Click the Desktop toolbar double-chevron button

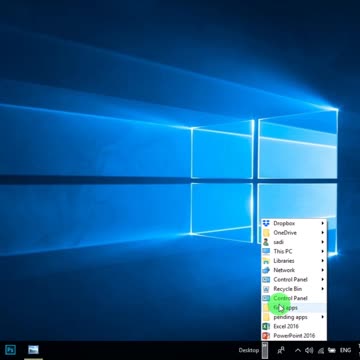(x=265, y=350)
